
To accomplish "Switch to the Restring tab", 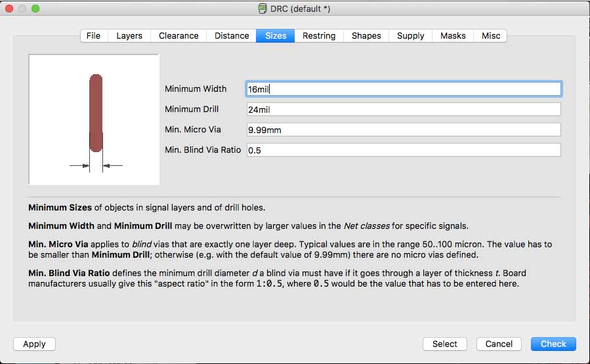I will (319, 35).
